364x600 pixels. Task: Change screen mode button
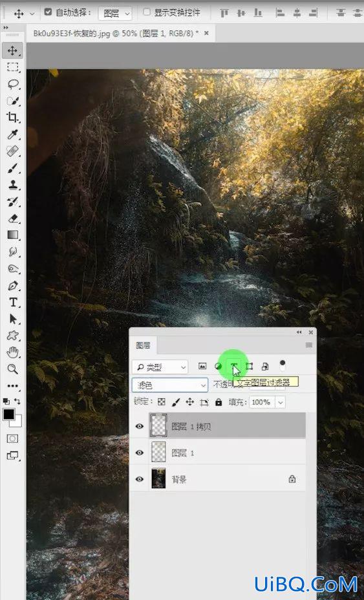(x=12, y=456)
